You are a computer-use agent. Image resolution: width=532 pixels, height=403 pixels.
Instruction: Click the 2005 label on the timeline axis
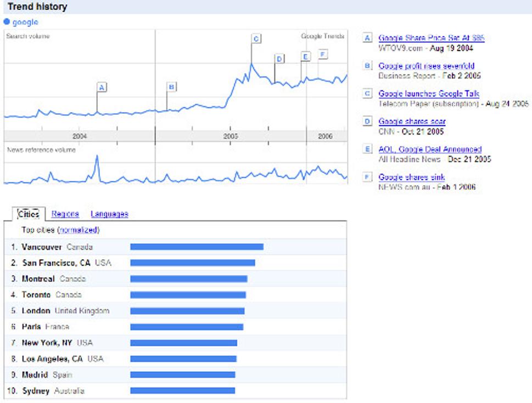(x=231, y=136)
